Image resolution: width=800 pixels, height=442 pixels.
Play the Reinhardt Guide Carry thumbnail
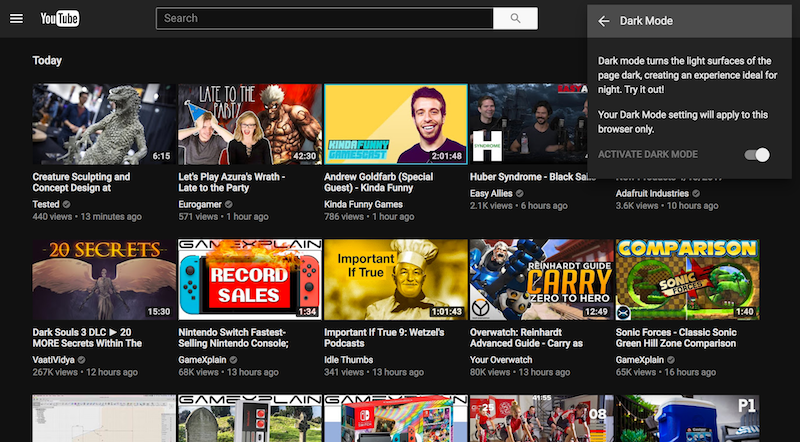pyautogui.click(x=541, y=279)
